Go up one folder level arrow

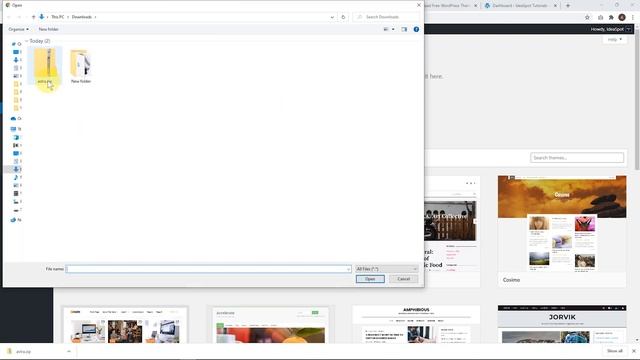coord(33,17)
